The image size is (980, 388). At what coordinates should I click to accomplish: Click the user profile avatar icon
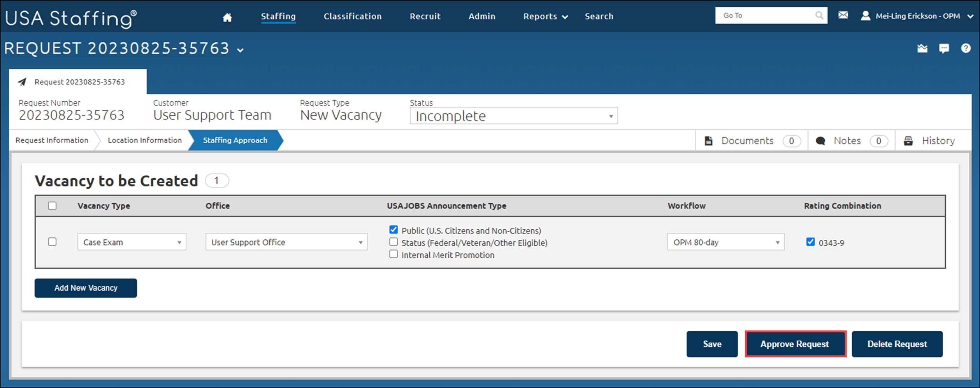(866, 16)
